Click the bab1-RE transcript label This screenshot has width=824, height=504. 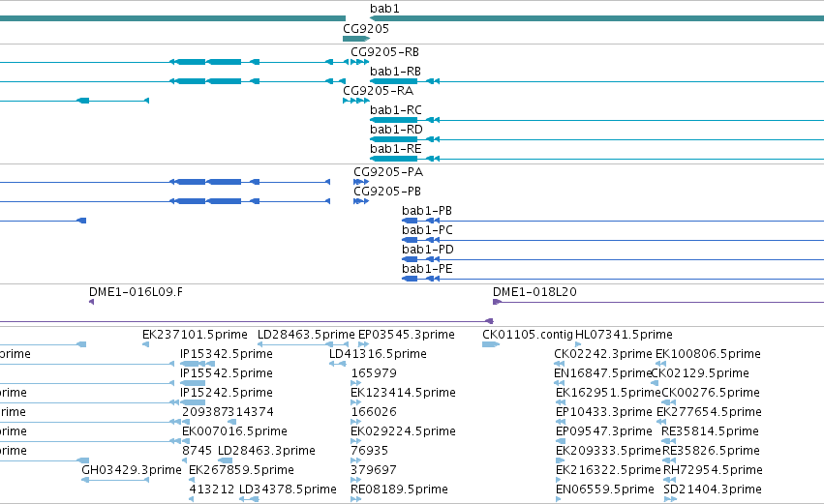(x=396, y=149)
